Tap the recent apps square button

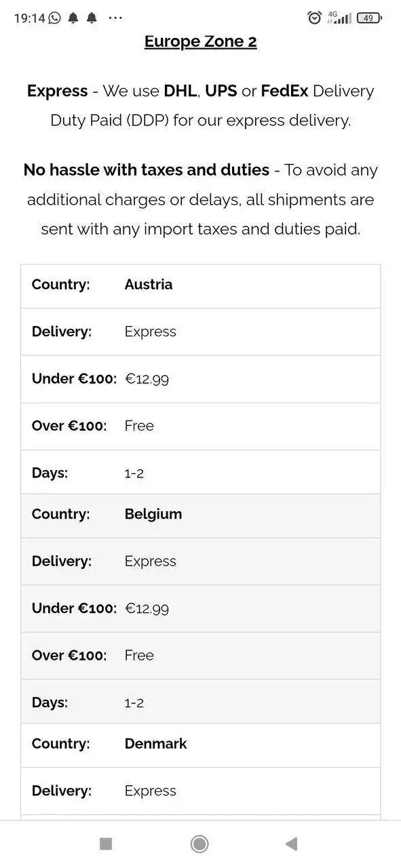coord(106,844)
